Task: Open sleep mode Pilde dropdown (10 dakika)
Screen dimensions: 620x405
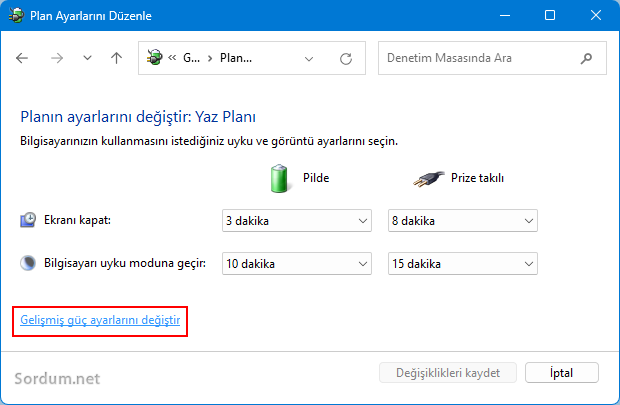Action: 297,263
